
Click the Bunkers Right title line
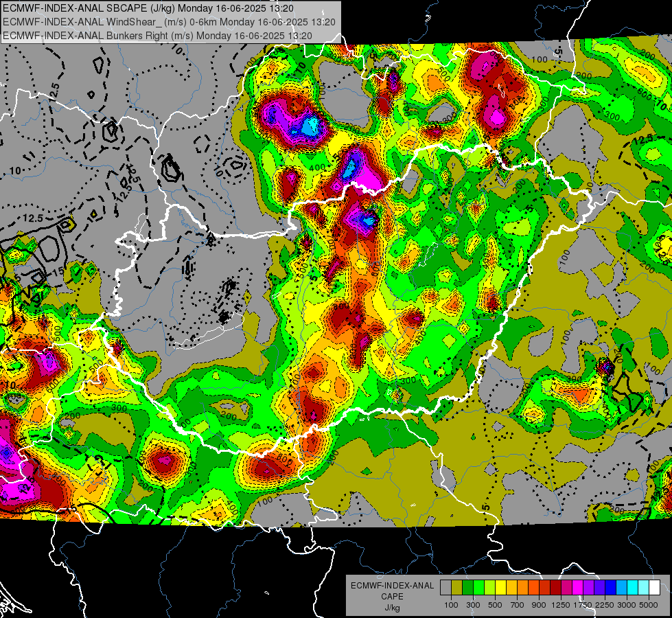(x=157, y=36)
